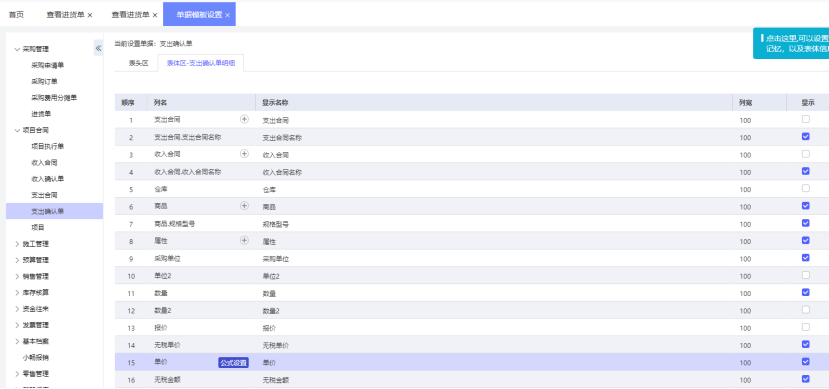Toggle the display checkbox for row 15 单价

(805, 362)
